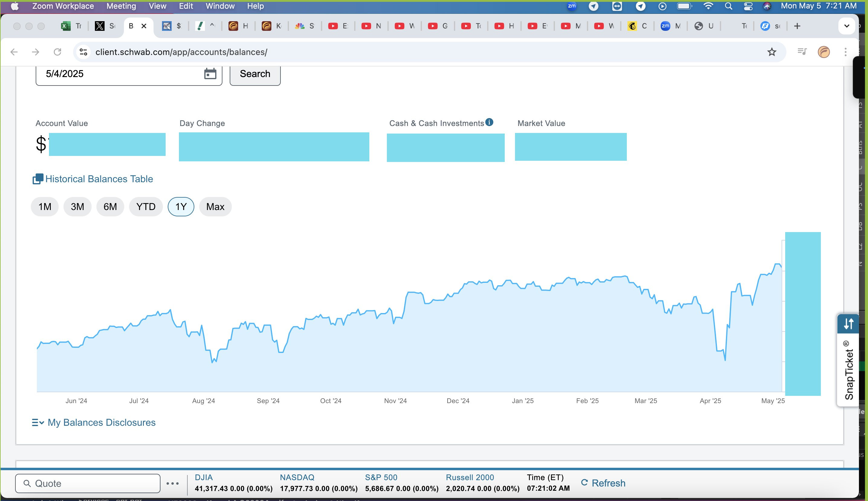The width and height of the screenshot is (868, 501).
Task: Switch chart range to Max
Action: tap(215, 207)
